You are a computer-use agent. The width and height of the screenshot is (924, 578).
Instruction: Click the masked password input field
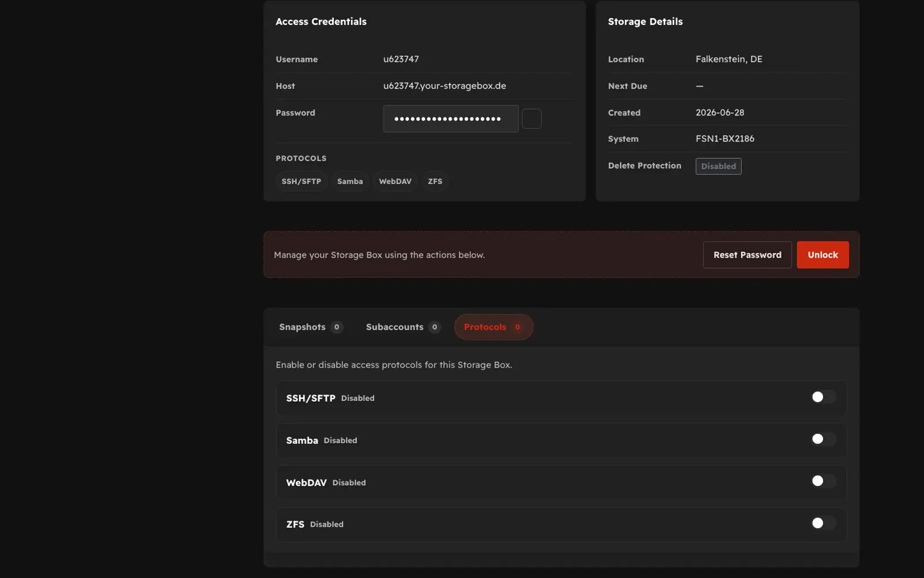click(x=450, y=118)
